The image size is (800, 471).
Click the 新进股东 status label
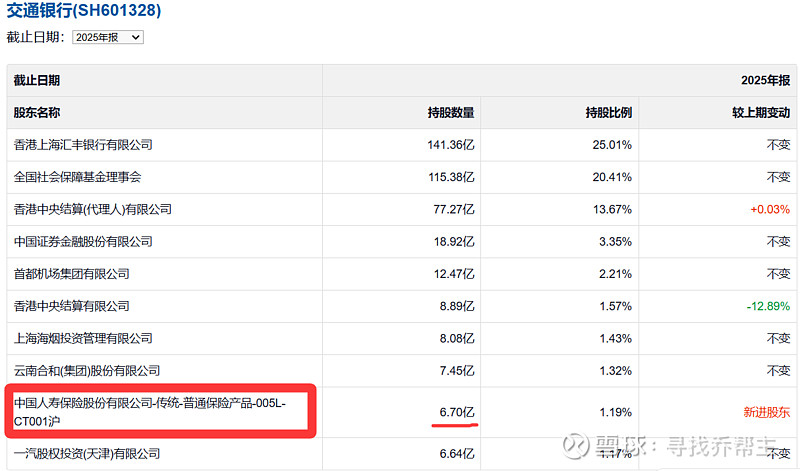[x=766, y=411]
